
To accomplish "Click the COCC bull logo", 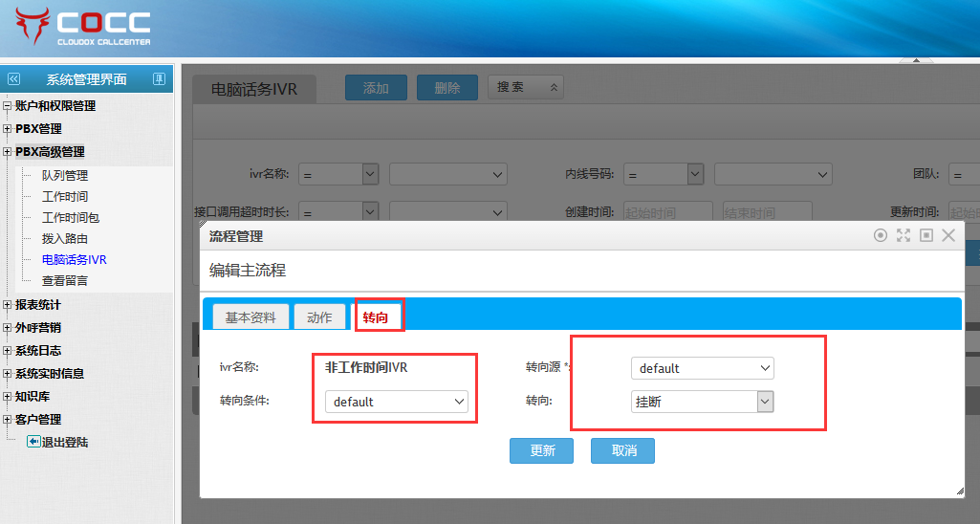I will pos(34,26).
